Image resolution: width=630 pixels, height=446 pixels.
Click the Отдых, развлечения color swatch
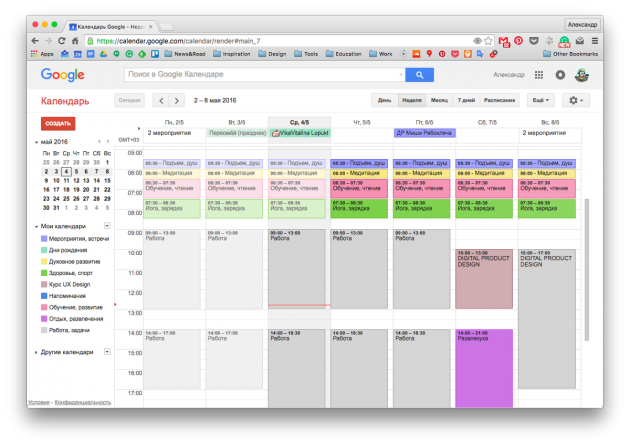click(x=44, y=318)
